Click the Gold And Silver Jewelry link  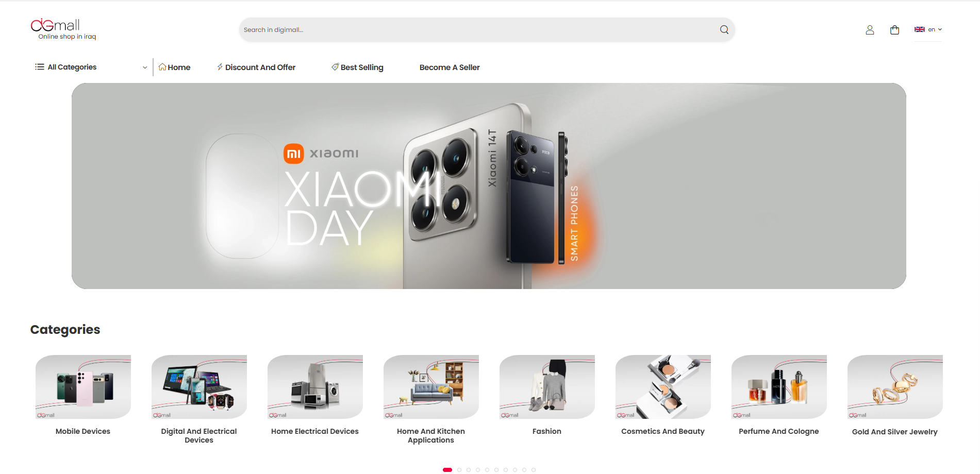pos(895,432)
